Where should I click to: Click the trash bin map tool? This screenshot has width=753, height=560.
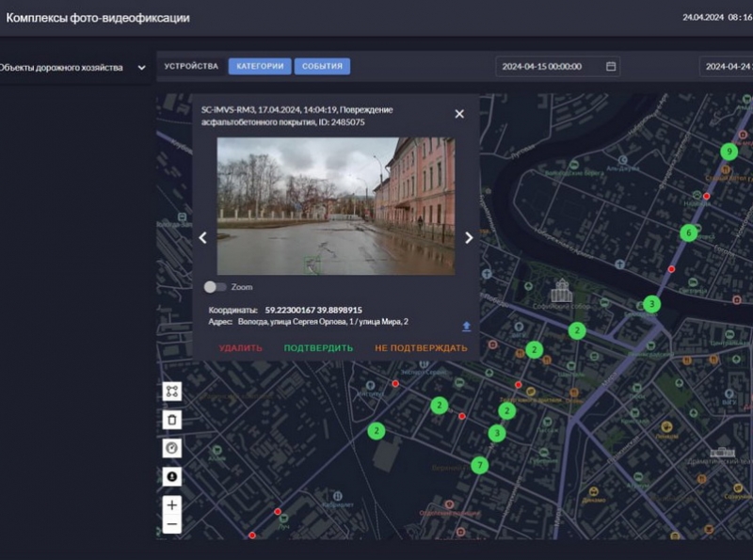[171, 420]
